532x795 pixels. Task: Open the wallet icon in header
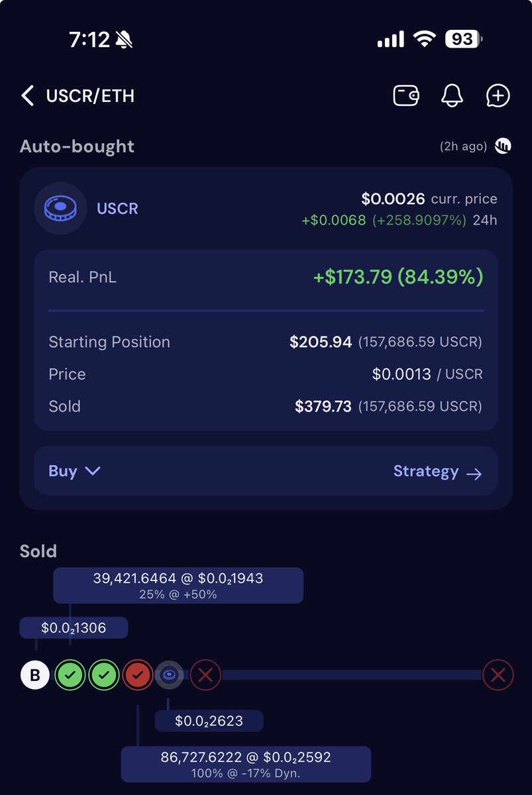pos(406,96)
